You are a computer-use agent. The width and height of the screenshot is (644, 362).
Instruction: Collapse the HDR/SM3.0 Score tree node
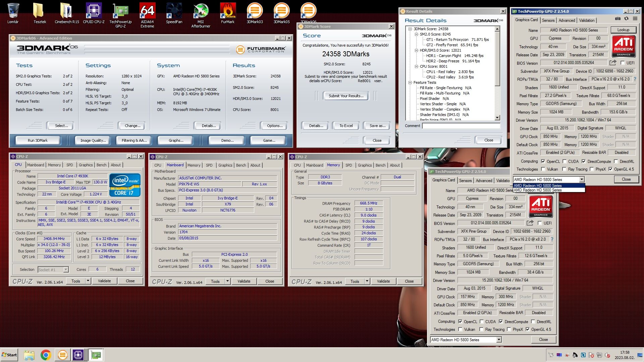[416, 50]
